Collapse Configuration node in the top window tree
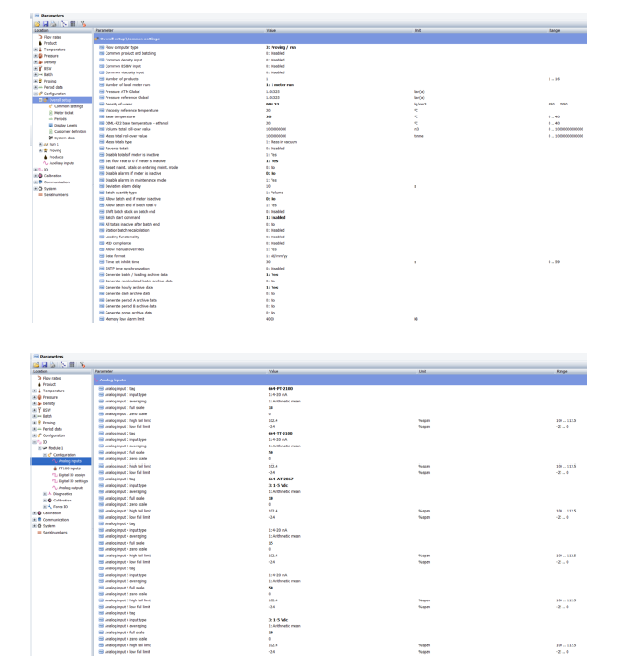This screenshot has height=672, width=633. 36,94
